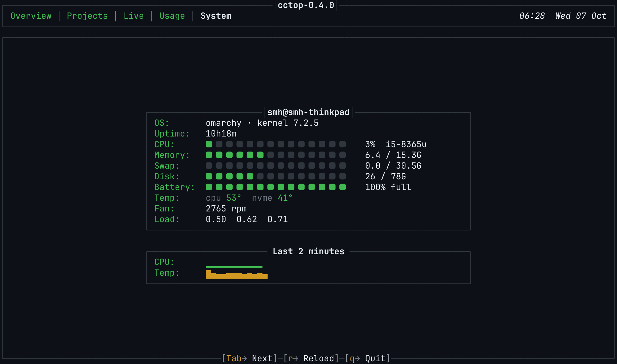617x364 pixels.
Task: Click the Swap: label
Action: pos(167,166)
